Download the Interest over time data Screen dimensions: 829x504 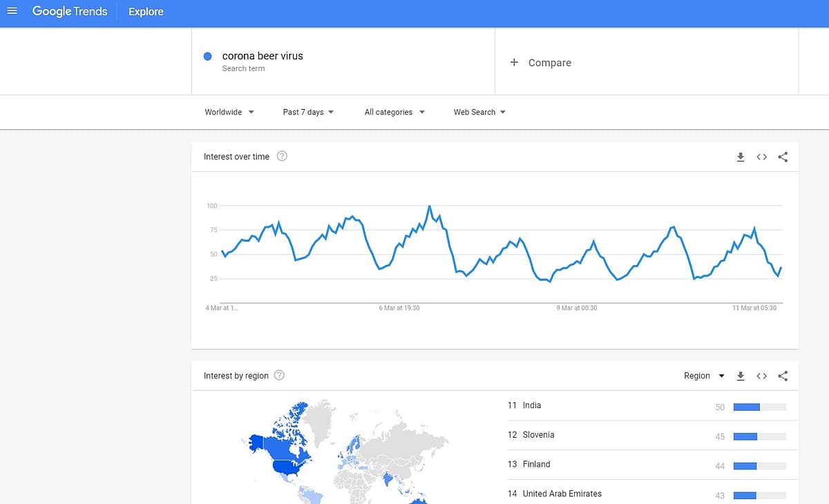741,157
